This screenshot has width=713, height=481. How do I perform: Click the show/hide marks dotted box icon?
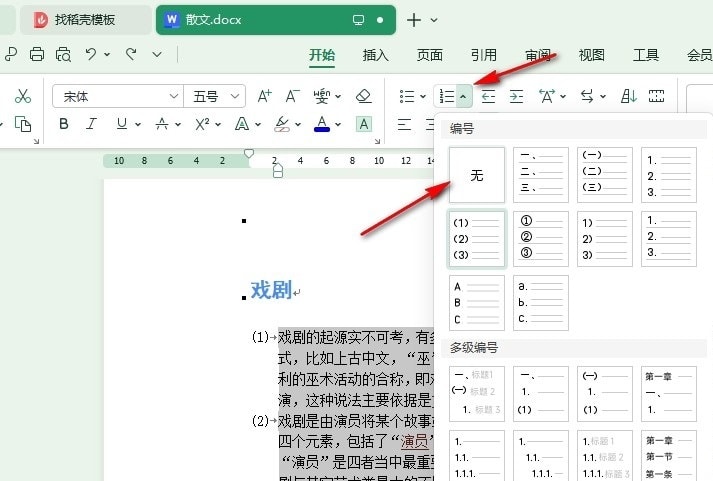point(656,96)
